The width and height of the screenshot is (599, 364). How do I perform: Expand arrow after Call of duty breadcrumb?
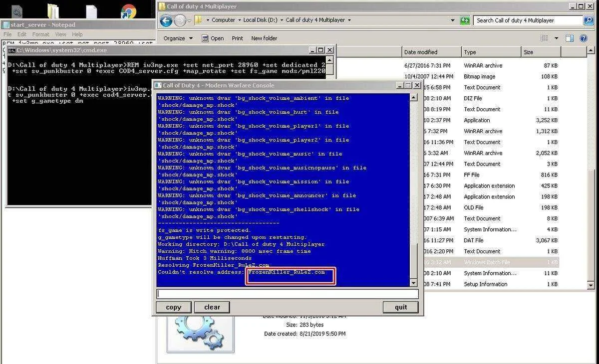pos(349,20)
